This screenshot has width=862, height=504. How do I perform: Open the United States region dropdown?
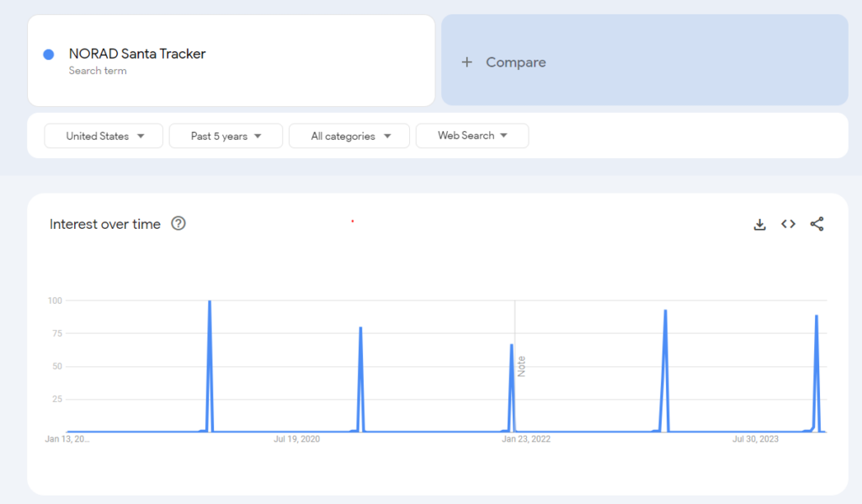[104, 135]
